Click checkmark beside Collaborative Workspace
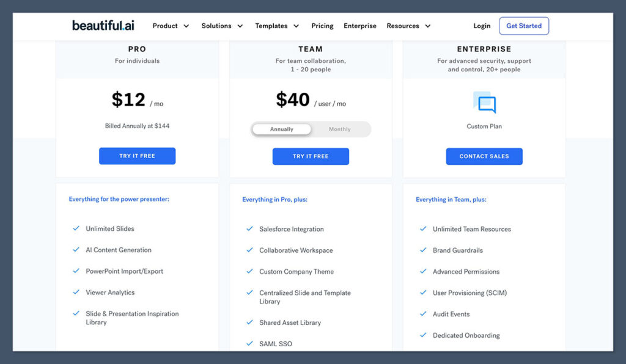Image resolution: width=626 pixels, height=364 pixels. pos(249,250)
